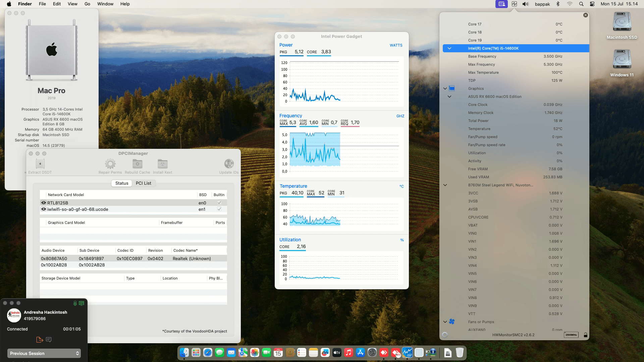Select audio device row 0x1002AB28

[x=133, y=265]
